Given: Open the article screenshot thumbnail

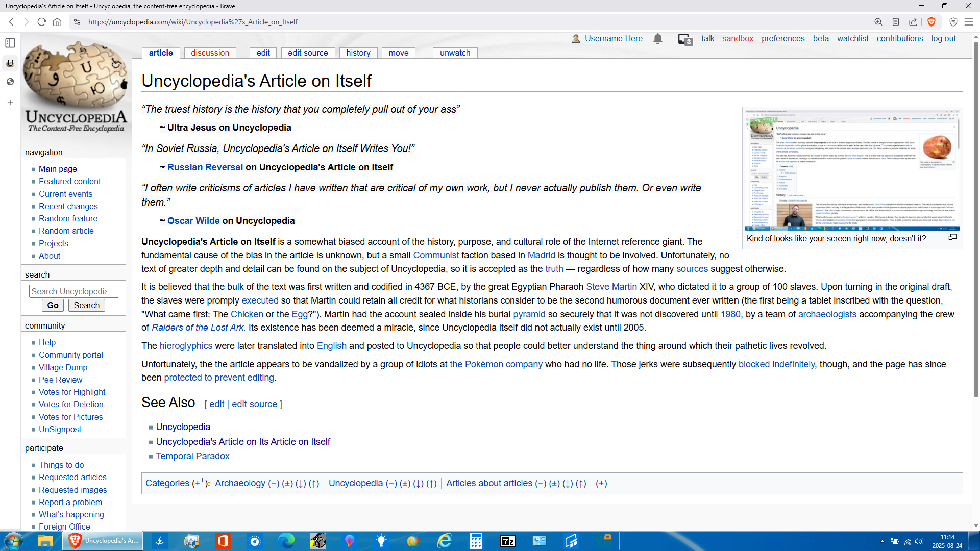Looking at the screenshot, I should [x=852, y=170].
